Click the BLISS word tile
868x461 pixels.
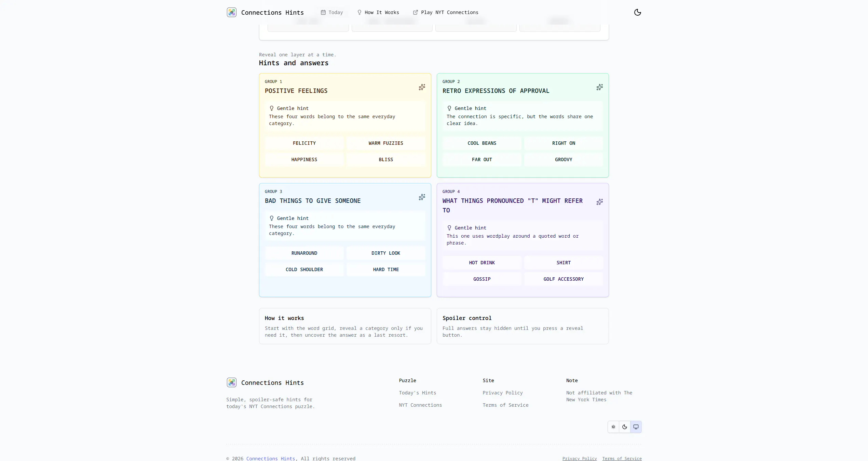tap(386, 159)
